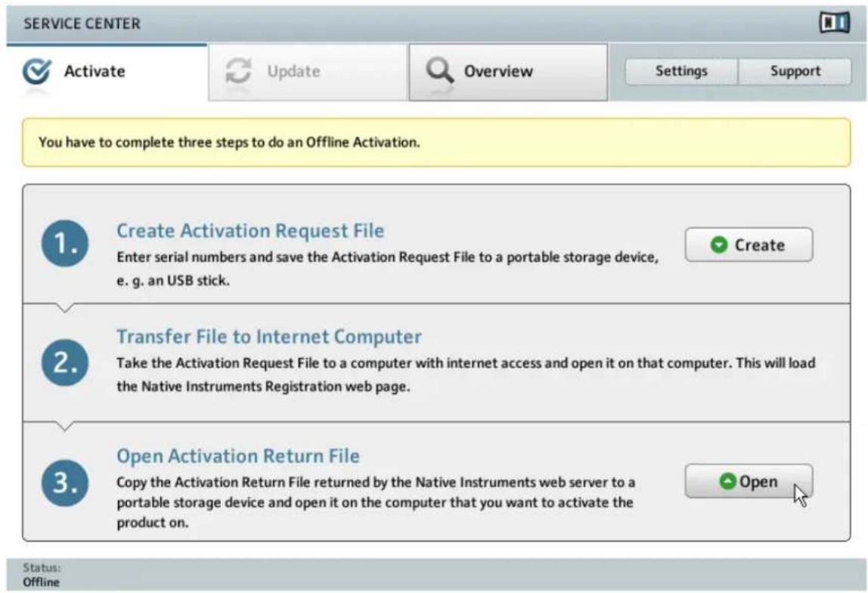This screenshot has width=868, height=593.
Task: Switch to the Update tab
Action: coord(308,72)
